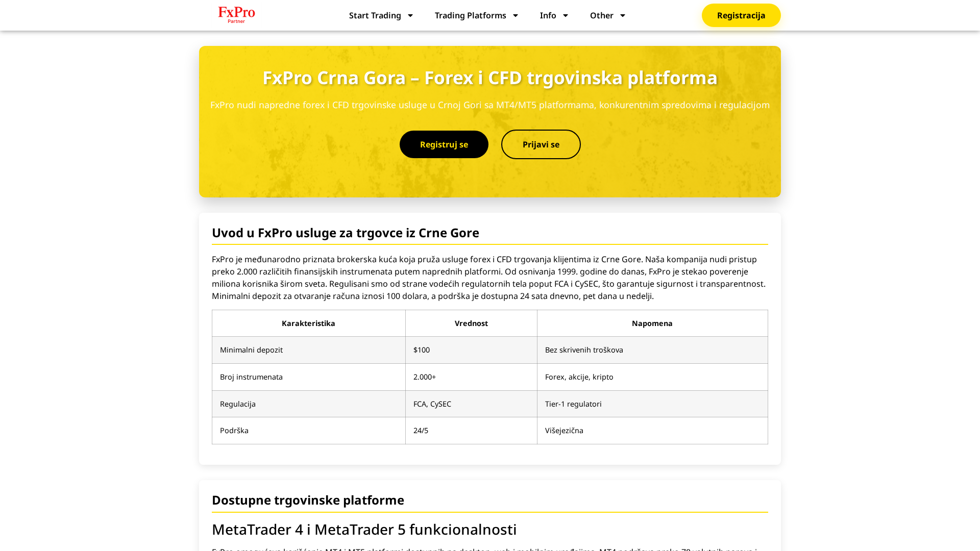Select the hero heading FxPro Crna Gora
This screenshot has width=980, height=551.
click(x=490, y=78)
